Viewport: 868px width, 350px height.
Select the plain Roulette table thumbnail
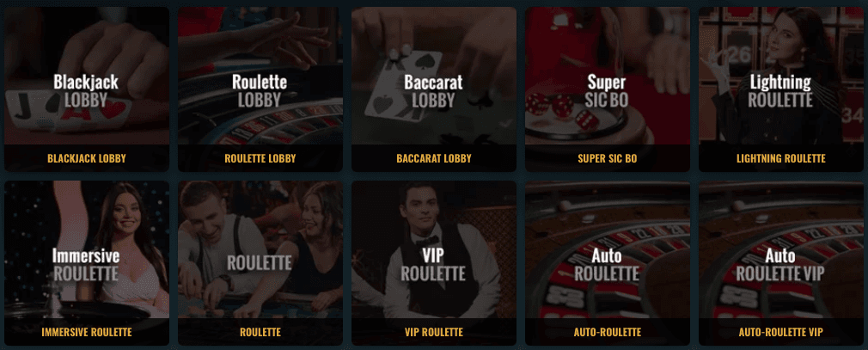(260, 249)
